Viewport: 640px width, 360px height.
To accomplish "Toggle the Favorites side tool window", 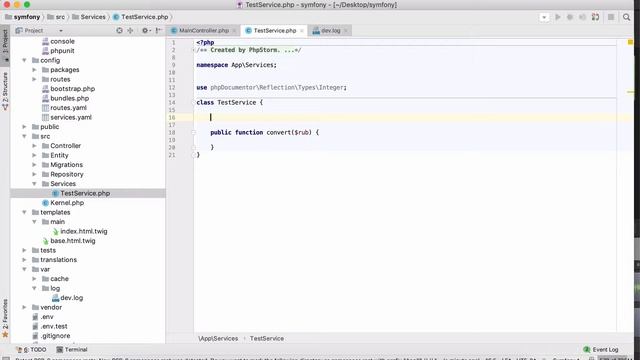I will [x=5, y=318].
